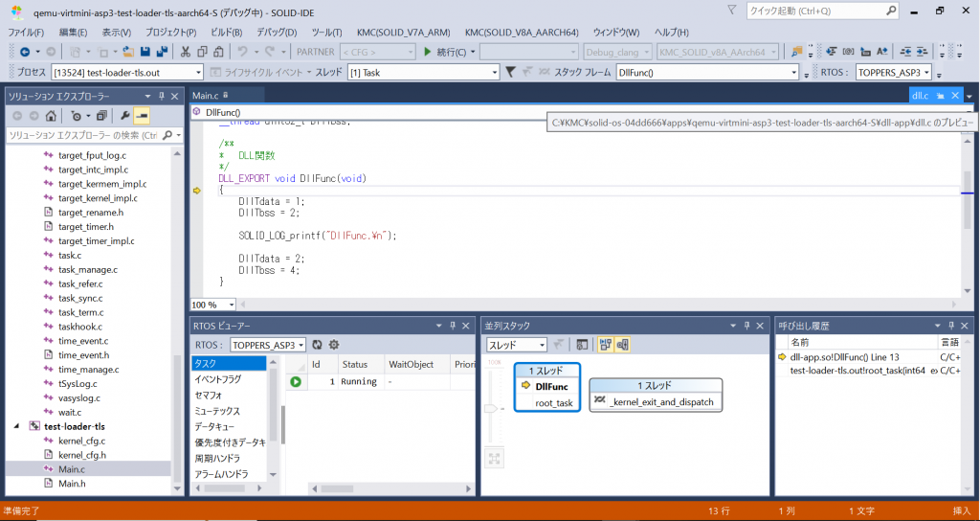Click the thread filter funnel icon
The height and width of the screenshot is (521, 980).
tap(510, 72)
